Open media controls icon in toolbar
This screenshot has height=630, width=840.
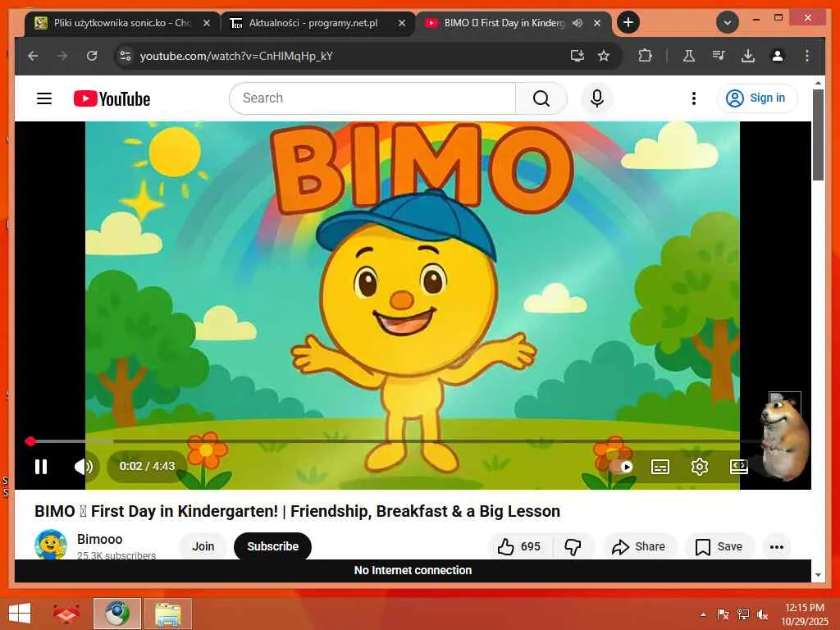pyautogui.click(x=719, y=56)
